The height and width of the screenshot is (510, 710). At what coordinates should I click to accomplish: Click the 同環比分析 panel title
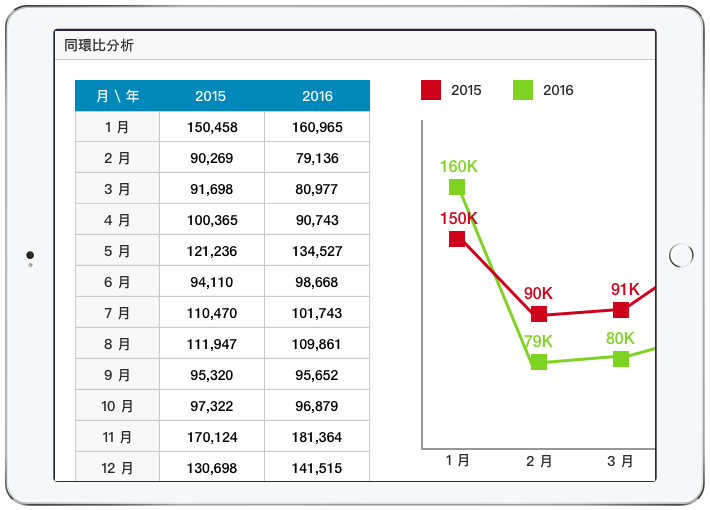(x=99, y=46)
